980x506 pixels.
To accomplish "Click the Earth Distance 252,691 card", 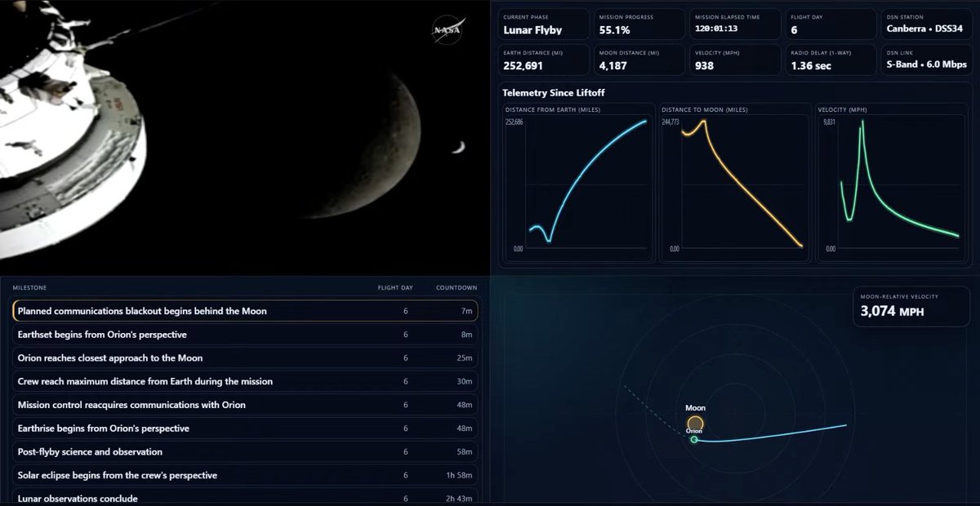I will (x=543, y=60).
